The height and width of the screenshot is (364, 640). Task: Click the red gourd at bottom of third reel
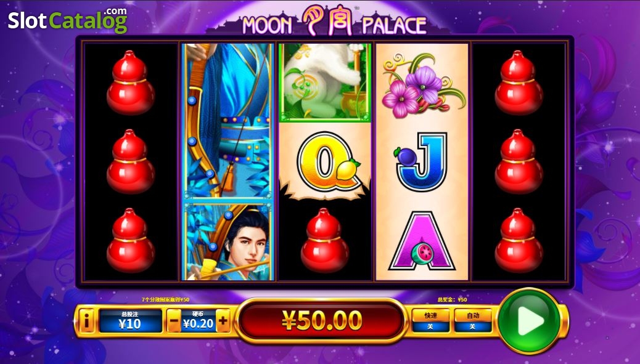pos(324,240)
